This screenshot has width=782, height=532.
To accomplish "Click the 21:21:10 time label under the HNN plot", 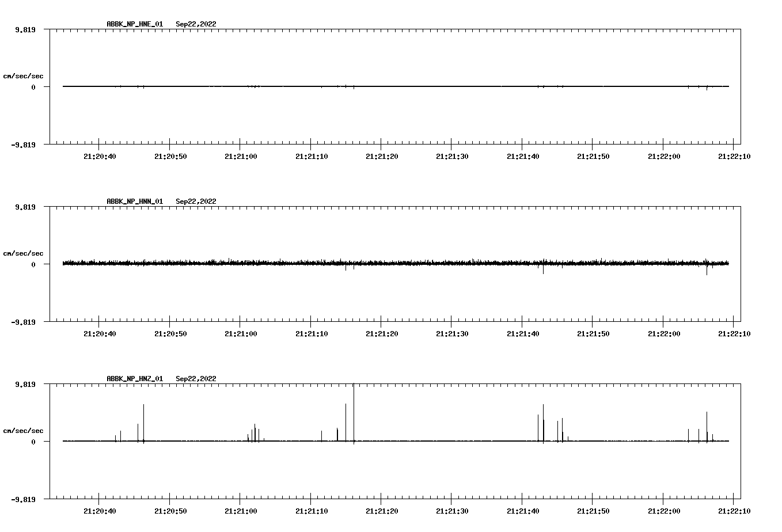I will point(312,333).
